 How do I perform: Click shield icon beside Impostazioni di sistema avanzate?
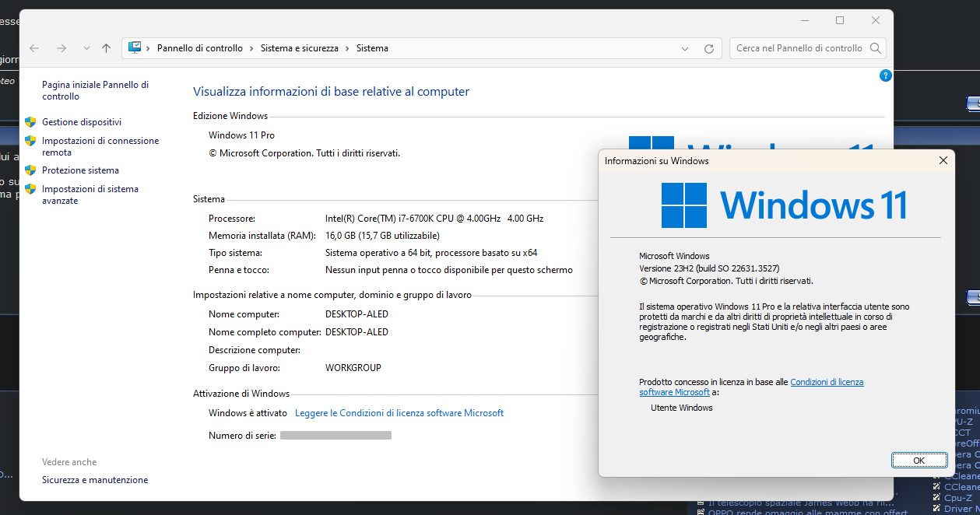pos(30,189)
